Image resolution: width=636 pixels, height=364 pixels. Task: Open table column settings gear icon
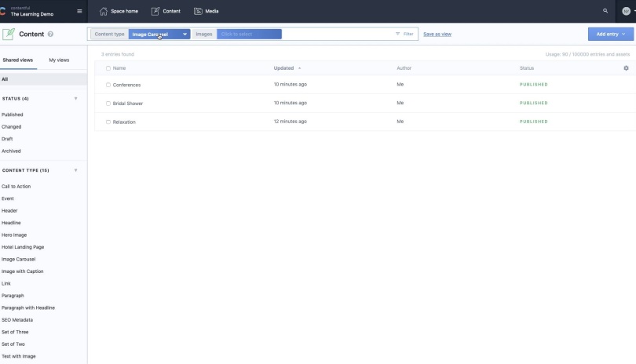[x=626, y=68]
